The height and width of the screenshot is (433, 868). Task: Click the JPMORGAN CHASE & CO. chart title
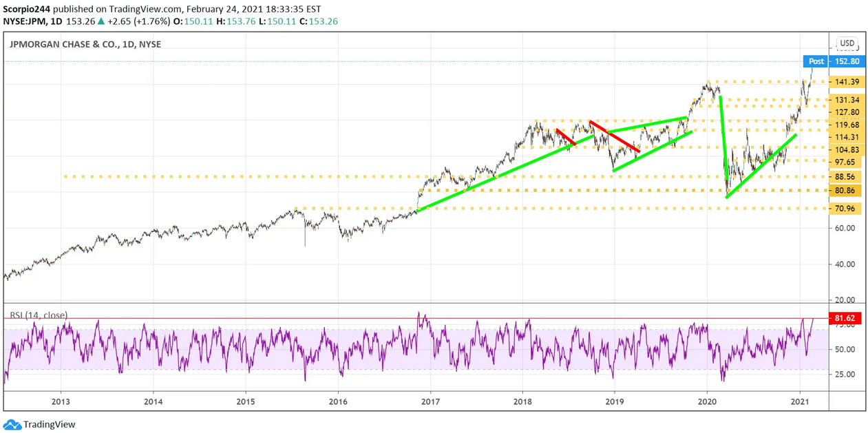click(85, 44)
